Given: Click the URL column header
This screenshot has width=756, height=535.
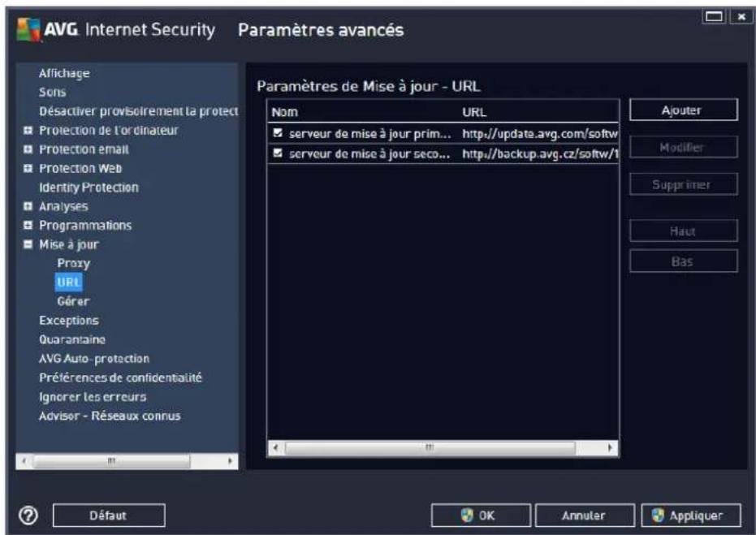Looking at the screenshot, I should 474,112.
